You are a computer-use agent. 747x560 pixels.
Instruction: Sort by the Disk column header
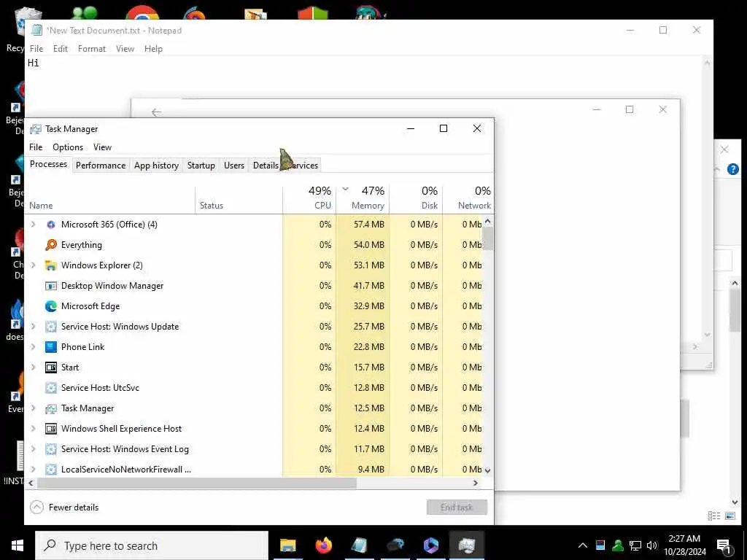coord(417,198)
